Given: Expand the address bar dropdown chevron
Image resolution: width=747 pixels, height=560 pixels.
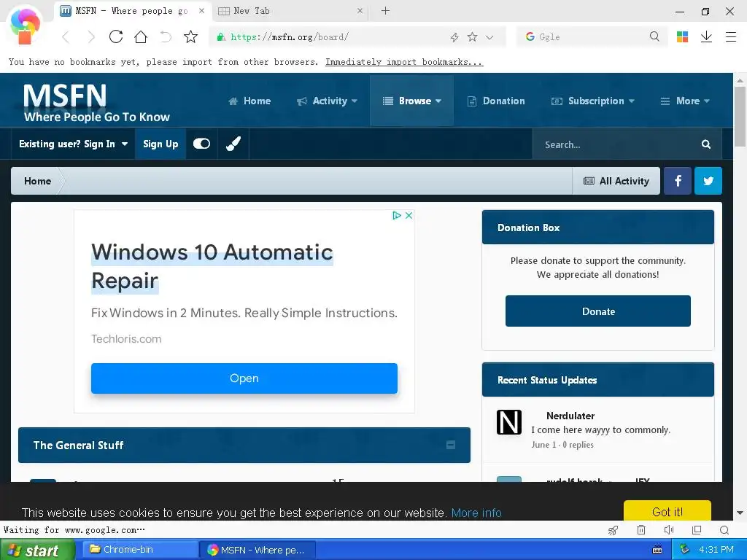Looking at the screenshot, I should pyautogui.click(x=489, y=37).
